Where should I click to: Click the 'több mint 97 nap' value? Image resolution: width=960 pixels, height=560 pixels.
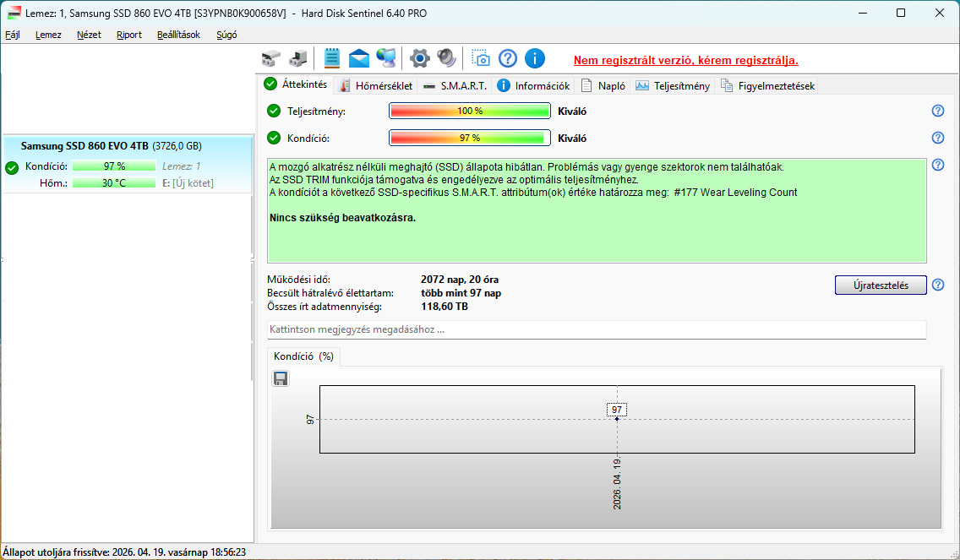(x=461, y=293)
